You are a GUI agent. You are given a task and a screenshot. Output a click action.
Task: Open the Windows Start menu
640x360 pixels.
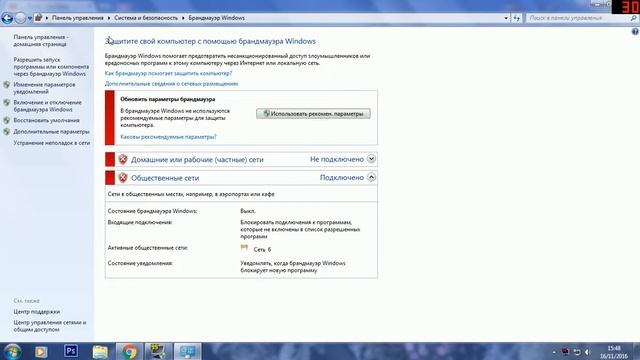[12, 352]
